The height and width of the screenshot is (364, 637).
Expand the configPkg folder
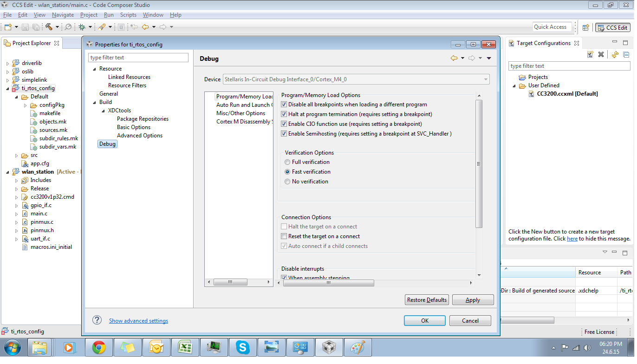[x=25, y=105]
